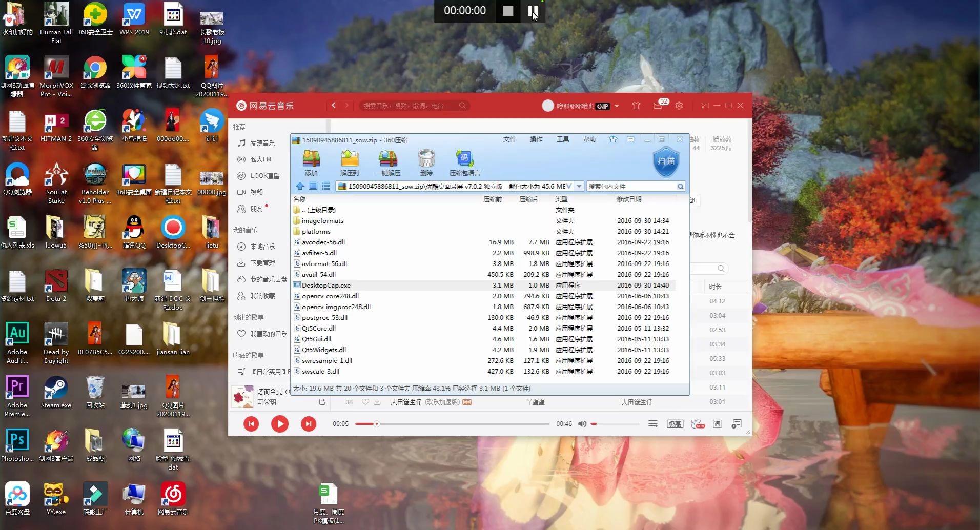The image size is (980, 530).
Task: Open the 回收站 recycle bin desktop icon
Action: point(95,392)
